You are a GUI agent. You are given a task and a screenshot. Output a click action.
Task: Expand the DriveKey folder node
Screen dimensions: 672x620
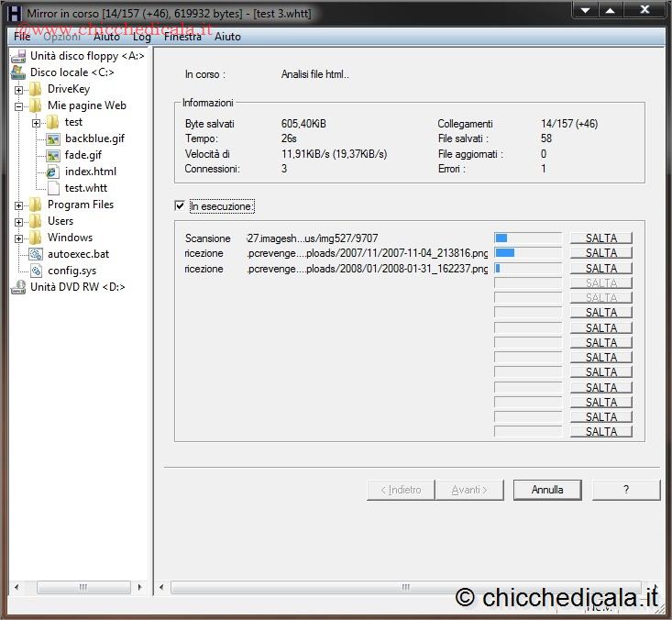click(x=18, y=89)
